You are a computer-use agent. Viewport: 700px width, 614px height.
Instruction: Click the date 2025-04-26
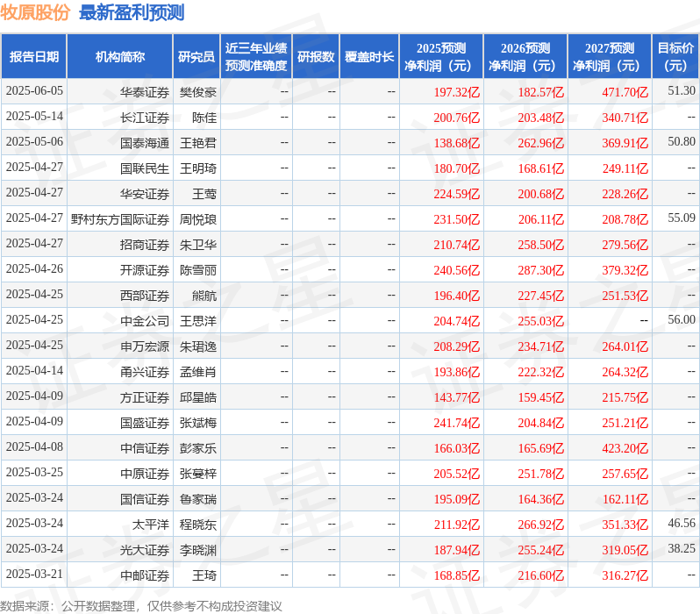point(34,268)
